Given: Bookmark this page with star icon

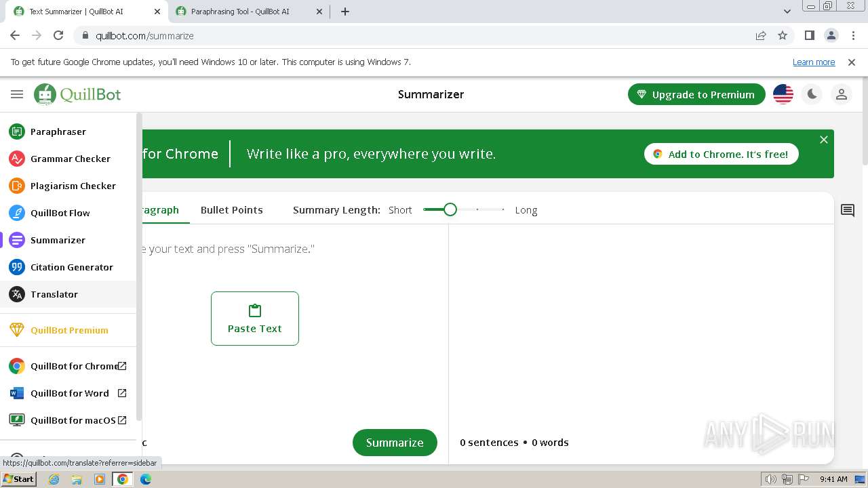Looking at the screenshot, I should [783, 36].
